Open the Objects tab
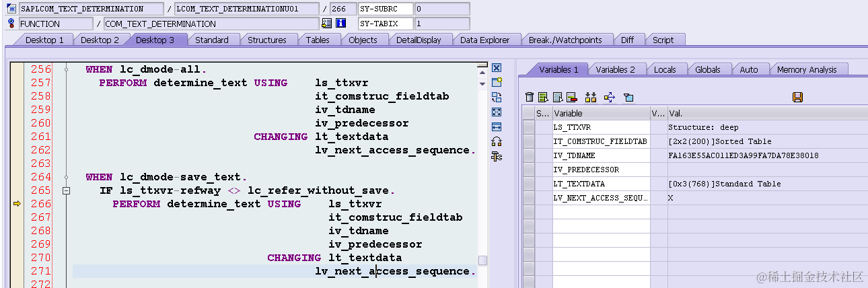The image size is (868, 288). 363,40
